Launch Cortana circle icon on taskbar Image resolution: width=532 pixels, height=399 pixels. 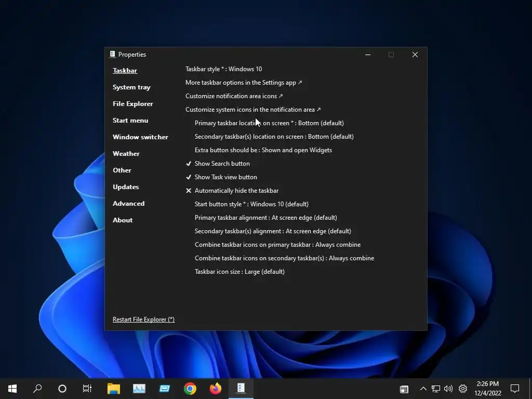(62, 389)
